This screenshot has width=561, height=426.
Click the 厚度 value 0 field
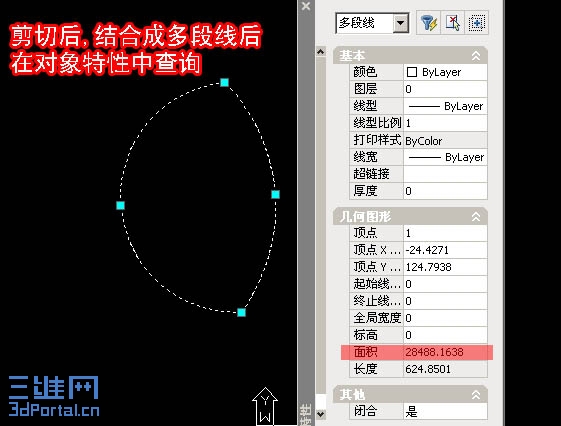(445, 191)
